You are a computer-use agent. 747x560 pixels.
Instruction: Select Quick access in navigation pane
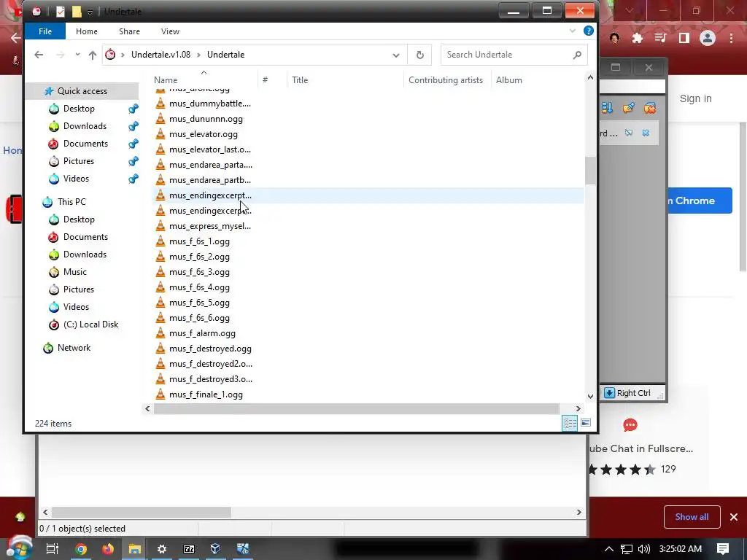82,91
